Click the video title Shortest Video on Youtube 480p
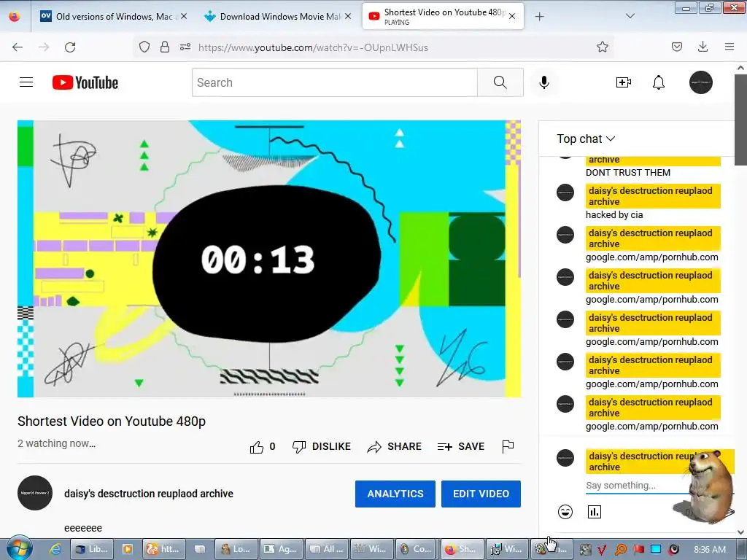Screen dimensions: 747x560 [112, 421]
